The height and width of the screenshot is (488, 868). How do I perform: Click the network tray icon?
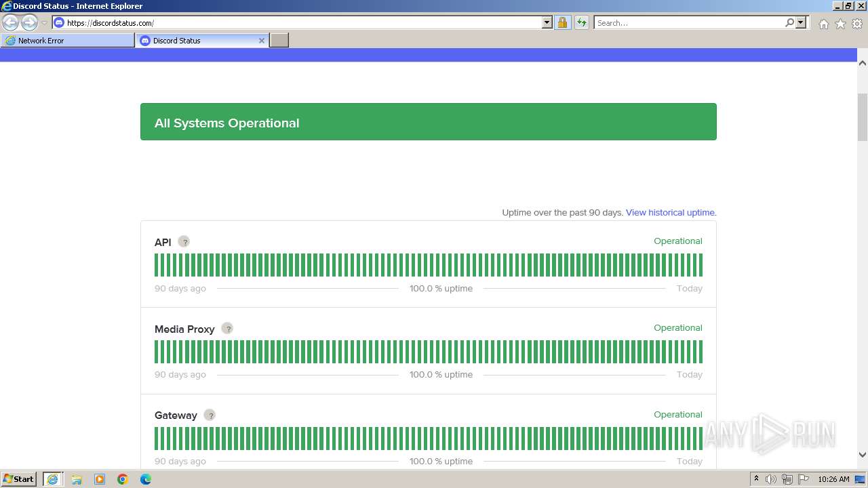tap(787, 479)
